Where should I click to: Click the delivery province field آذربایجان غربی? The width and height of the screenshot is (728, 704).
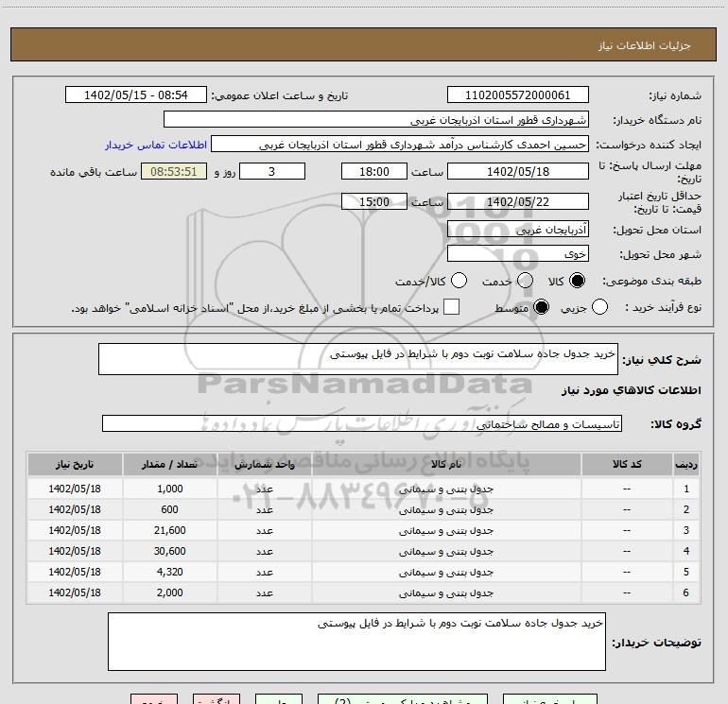point(518,229)
